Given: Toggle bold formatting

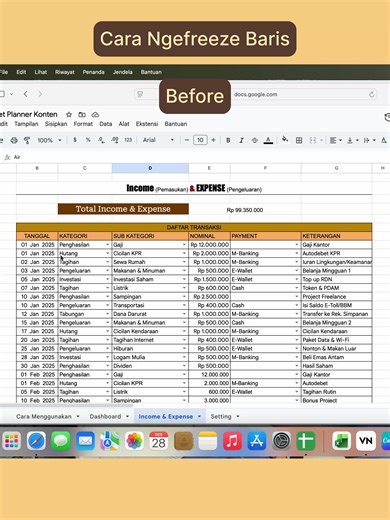Looking at the screenshot, I should [x=228, y=140].
